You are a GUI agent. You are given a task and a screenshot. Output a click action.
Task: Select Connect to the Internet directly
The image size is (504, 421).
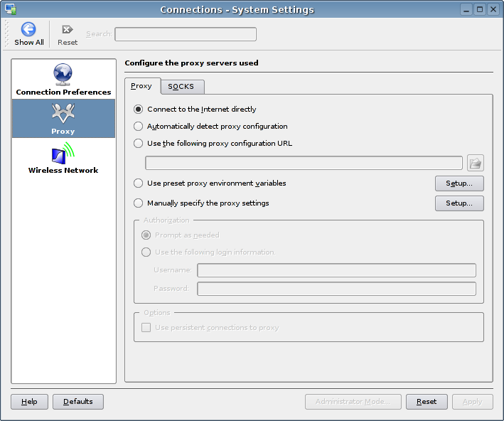click(139, 110)
